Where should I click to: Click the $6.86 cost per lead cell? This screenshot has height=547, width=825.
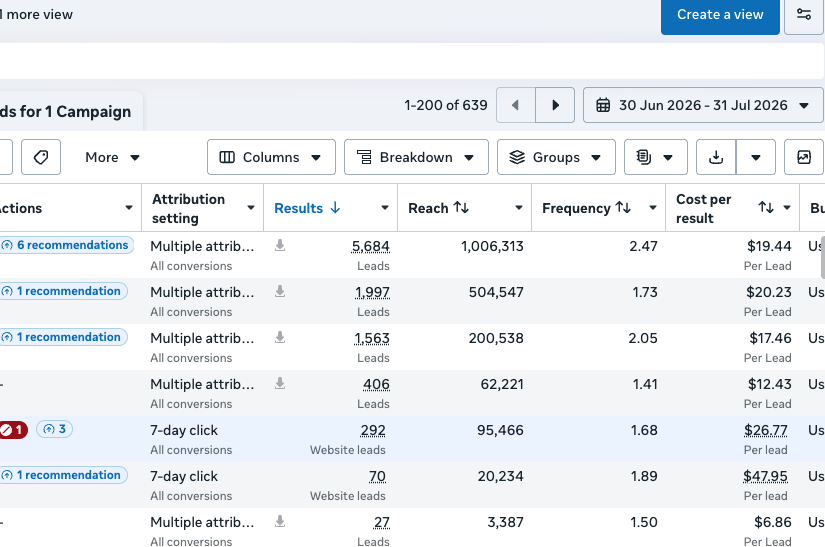(x=773, y=522)
